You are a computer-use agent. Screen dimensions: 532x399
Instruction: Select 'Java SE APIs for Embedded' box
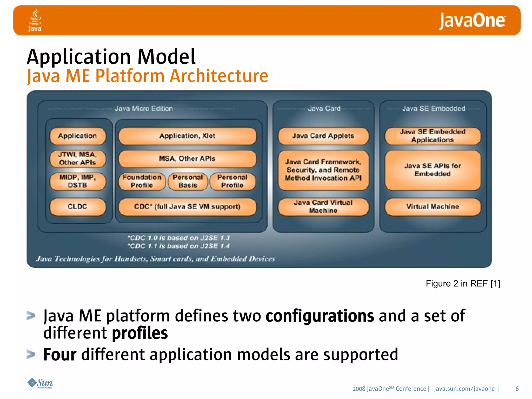pyautogui.click(x=433, y=170)
